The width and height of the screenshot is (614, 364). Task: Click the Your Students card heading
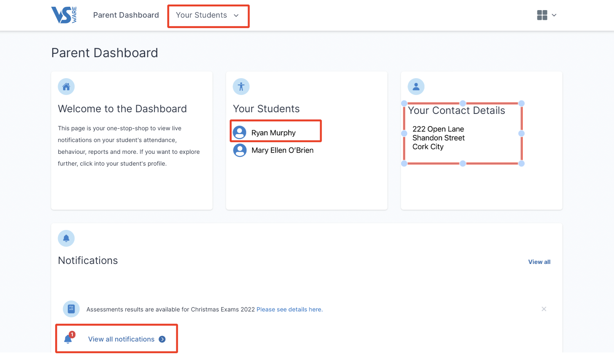(266, 109)
